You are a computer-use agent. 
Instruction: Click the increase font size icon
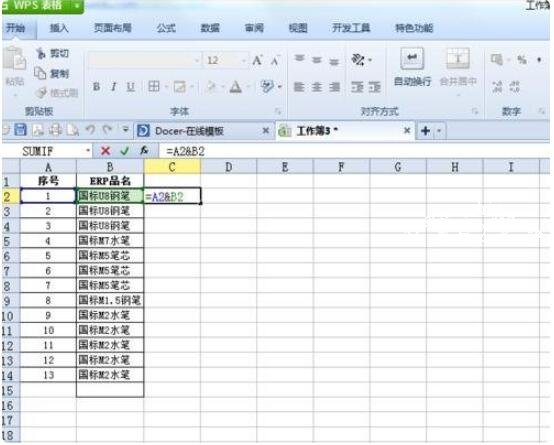pos(257,60)
